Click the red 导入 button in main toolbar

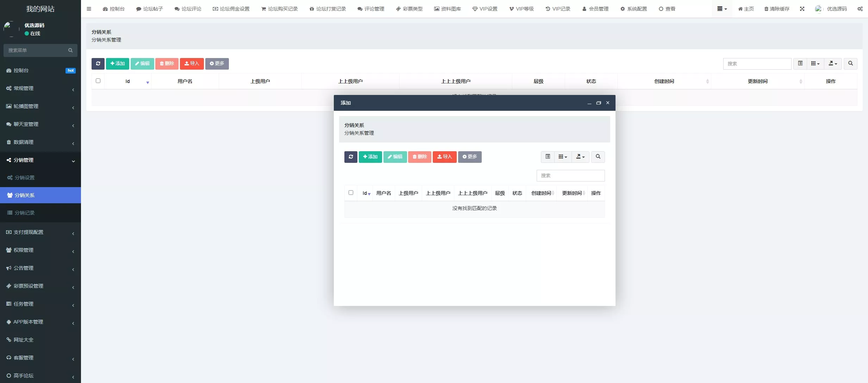click(x=192, y=64)
